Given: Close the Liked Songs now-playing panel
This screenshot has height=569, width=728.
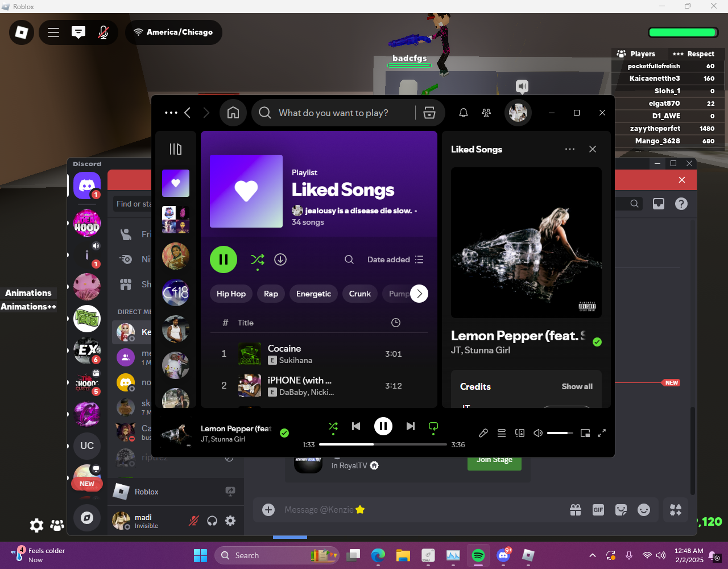Looking at the screenshot, I should click(x=593, y=149).
